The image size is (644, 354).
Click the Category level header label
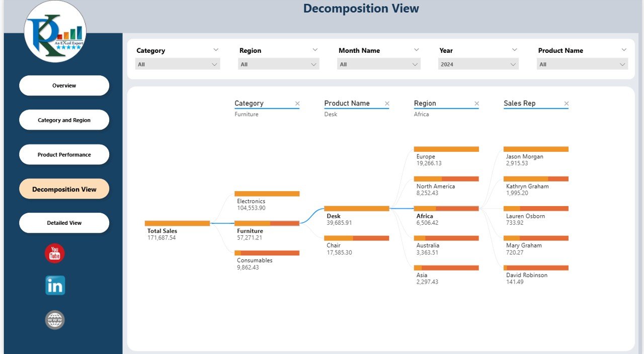pyautogui.click(x=249, y=103)
